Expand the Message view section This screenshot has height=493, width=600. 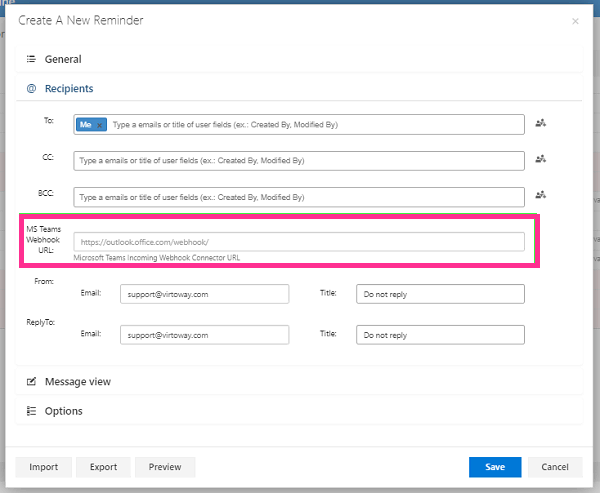[x=299, y=382]
